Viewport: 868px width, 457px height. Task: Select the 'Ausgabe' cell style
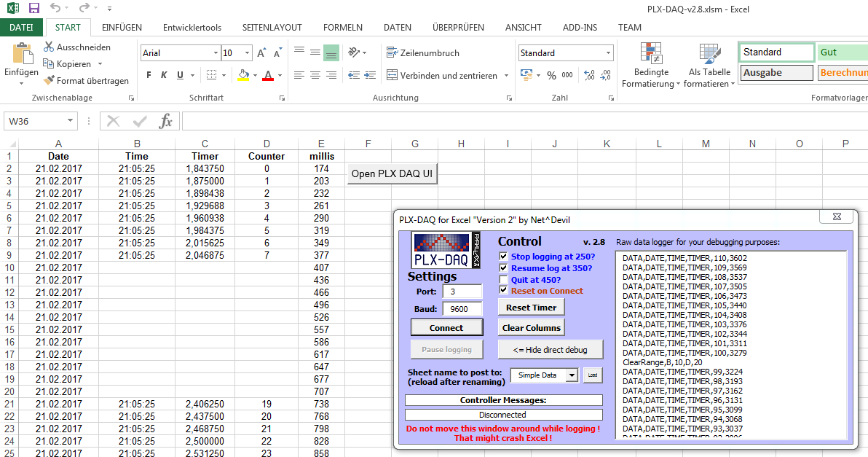coord(777,73)
